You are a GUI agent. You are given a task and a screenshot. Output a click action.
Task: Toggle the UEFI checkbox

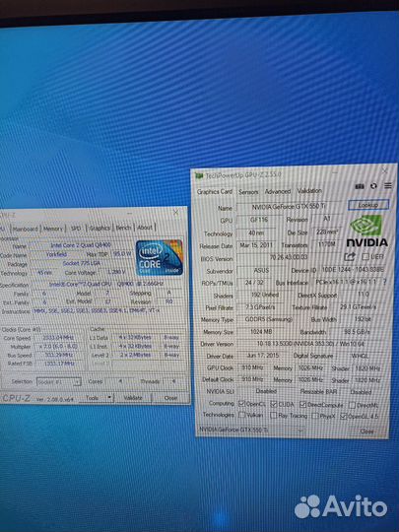tap(366, 256)
